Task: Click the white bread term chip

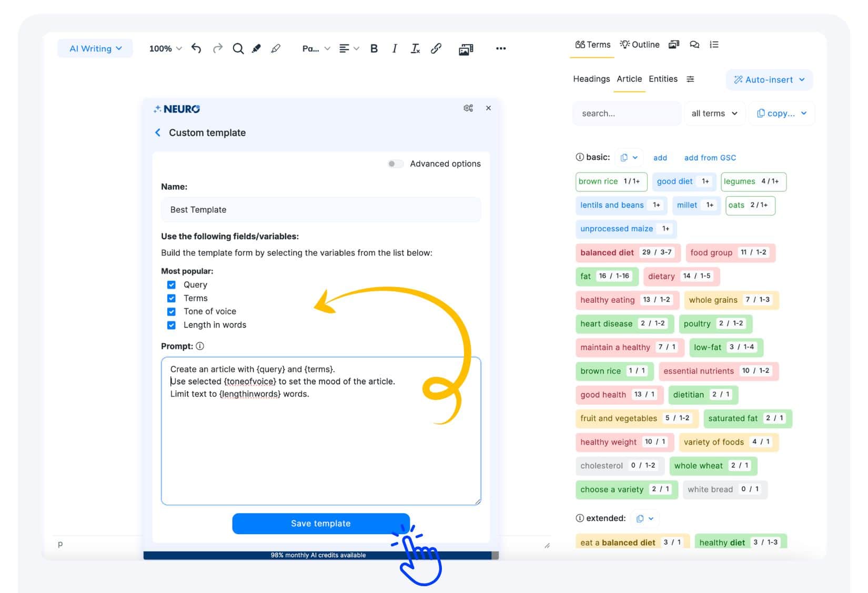Action: [725, 489]
